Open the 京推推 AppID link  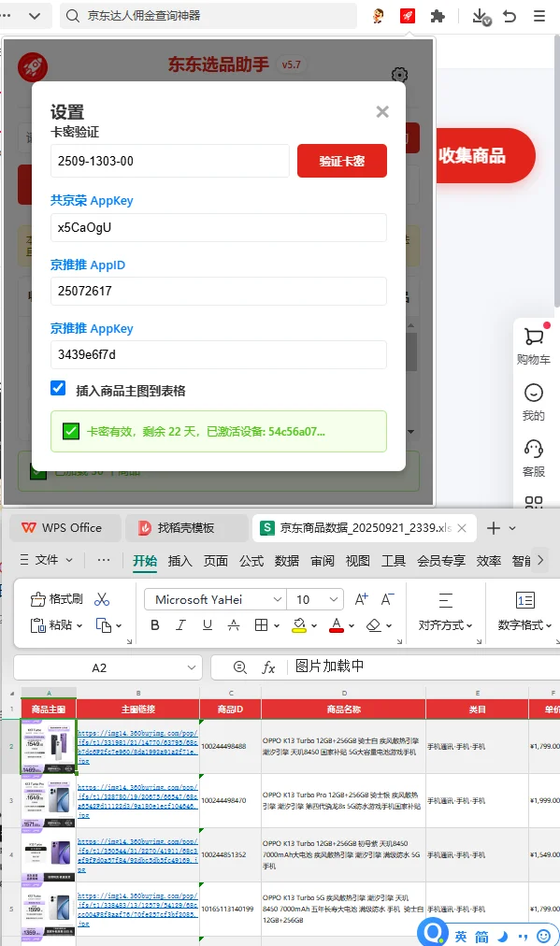[88, 265]
